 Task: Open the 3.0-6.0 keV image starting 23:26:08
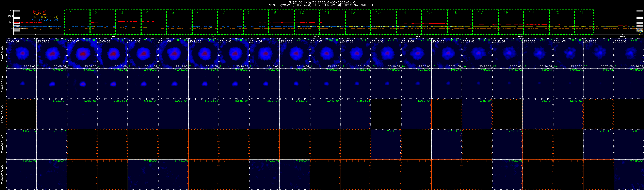pyautogui.click(x=629, y=53)
